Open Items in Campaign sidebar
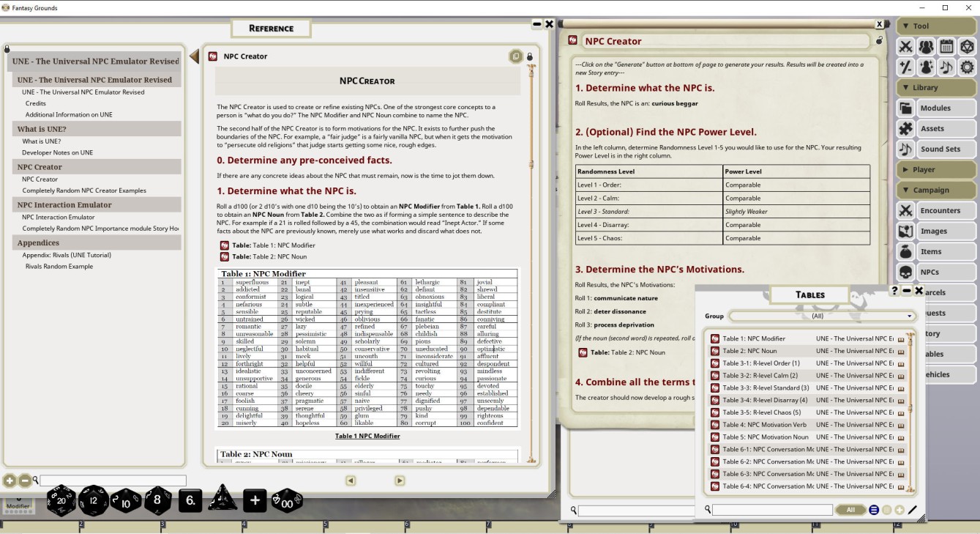Screen dimensions: 980x534 coord(936,251)
